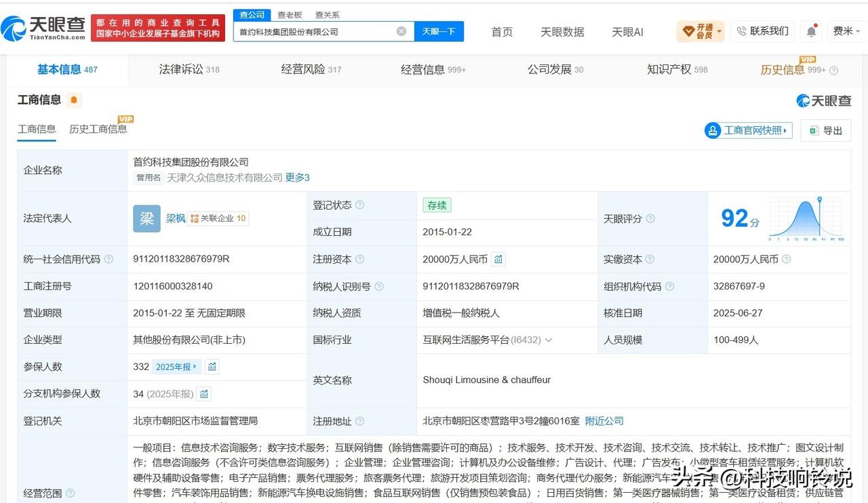Click the English name Shouqi Limousine & chauffeur
This screenshot has height=503, width=868.
tap(487, 380)
